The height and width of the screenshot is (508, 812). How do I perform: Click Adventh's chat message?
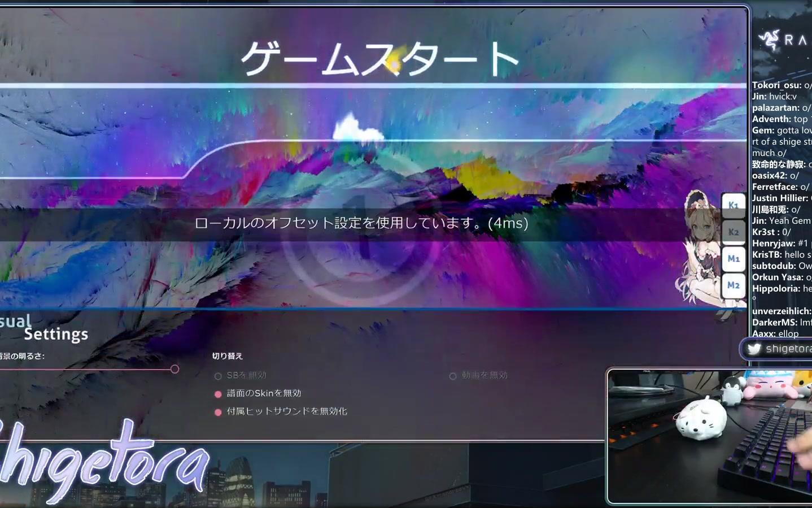tap(782, 119)
